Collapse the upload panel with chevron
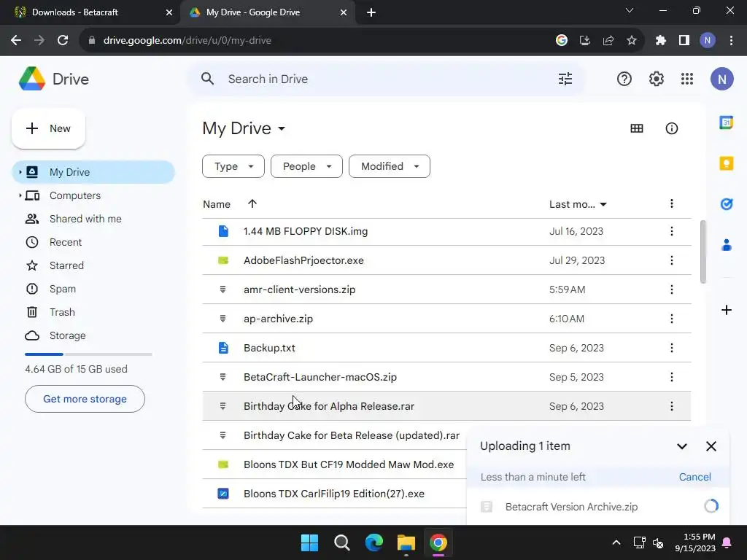 (x=682, y=446)
